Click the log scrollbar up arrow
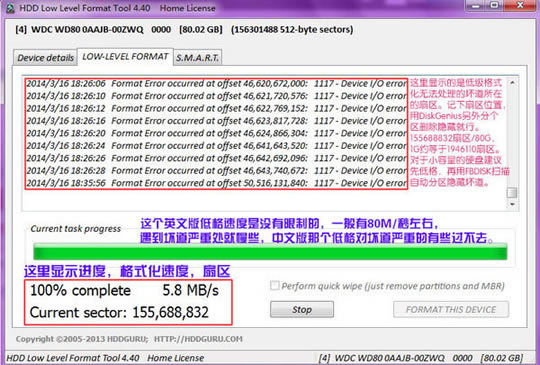540x365 pixels. pyautogui.click(x=512, y=83)
